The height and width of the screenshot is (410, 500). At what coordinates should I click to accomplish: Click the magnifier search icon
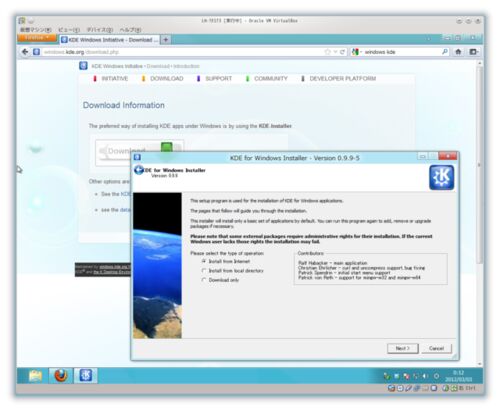pos(445,52)
